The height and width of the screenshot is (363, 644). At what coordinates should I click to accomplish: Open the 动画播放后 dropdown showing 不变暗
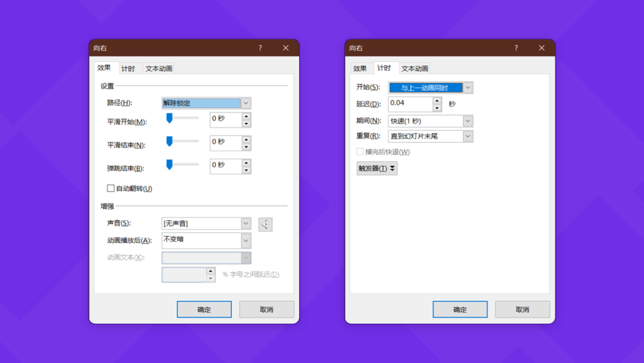click(246, 241)
